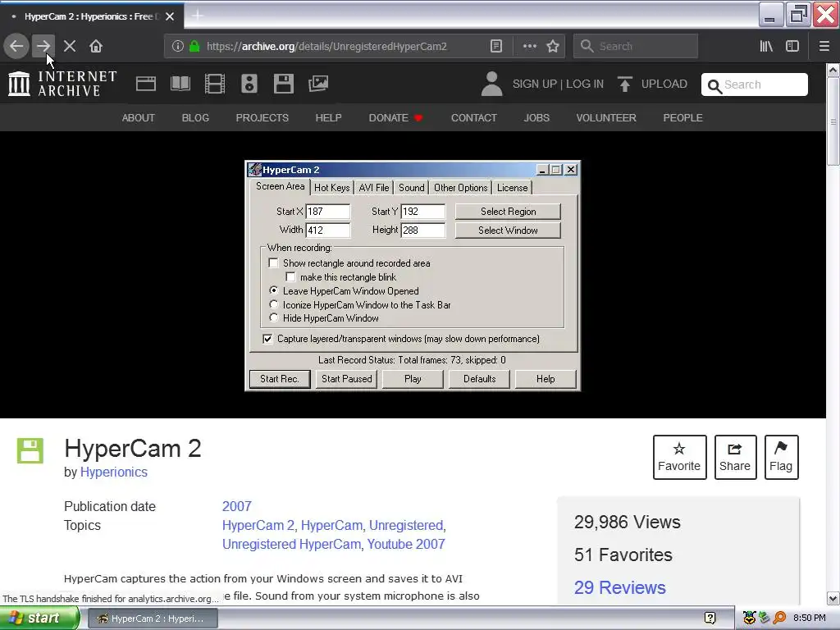The image size is (840, 630).
Task: Switch to the Screen Area tab
Action: tap(281, 186)
